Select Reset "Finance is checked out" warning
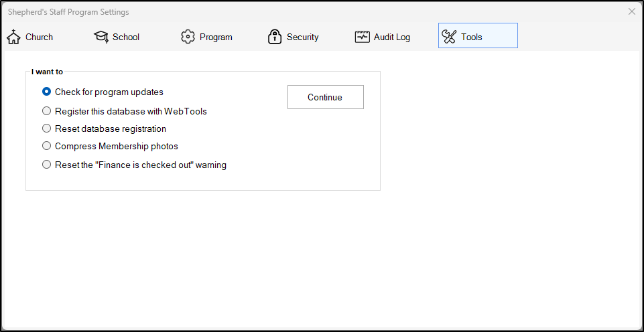Image resolution: width=644 pixels, height=332 pixels. point(47,165)
